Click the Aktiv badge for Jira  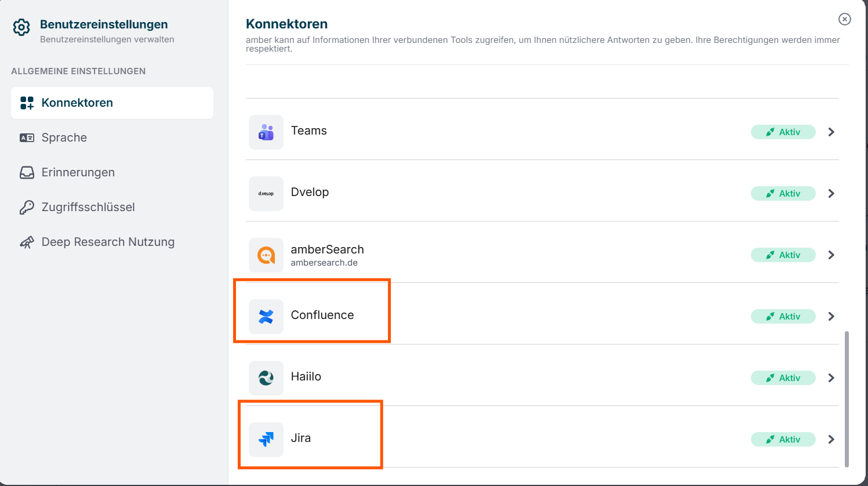783,440
